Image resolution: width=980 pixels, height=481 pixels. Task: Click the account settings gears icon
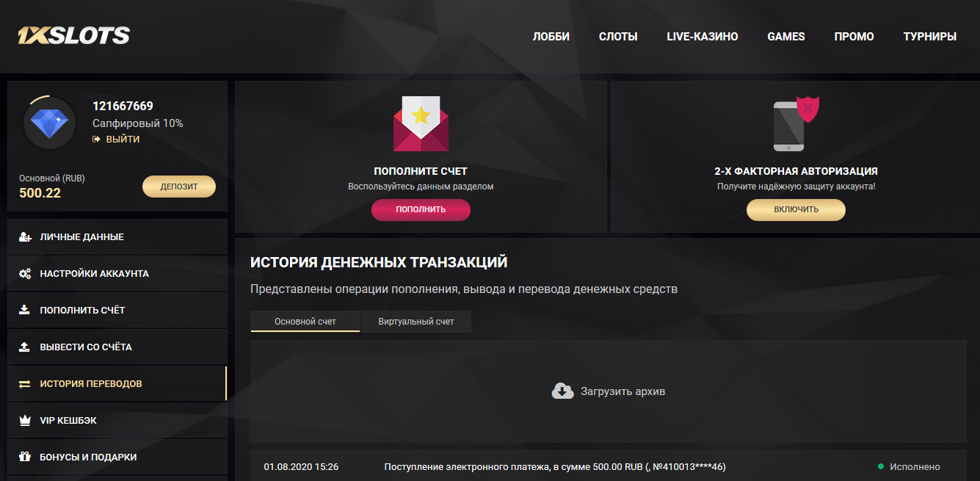pyautogui.click(x=25, y=273)
